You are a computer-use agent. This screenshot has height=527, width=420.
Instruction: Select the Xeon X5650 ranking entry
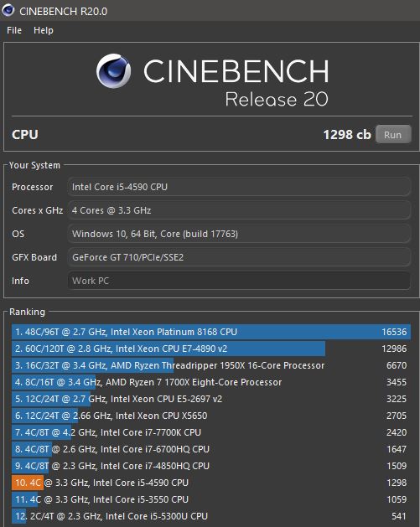coord(211,416)
